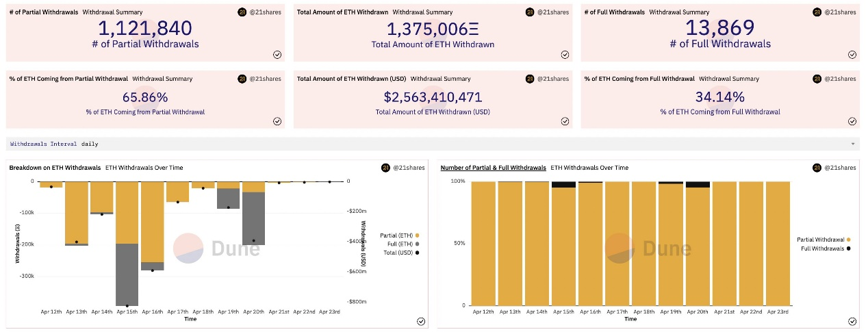This screenshot has width=868, height=332.
Task: Click the 21shares avatar on Total Amount of ETH Withdrawn (USD) card
Action: pyautogui.click(x=529, y=79)
